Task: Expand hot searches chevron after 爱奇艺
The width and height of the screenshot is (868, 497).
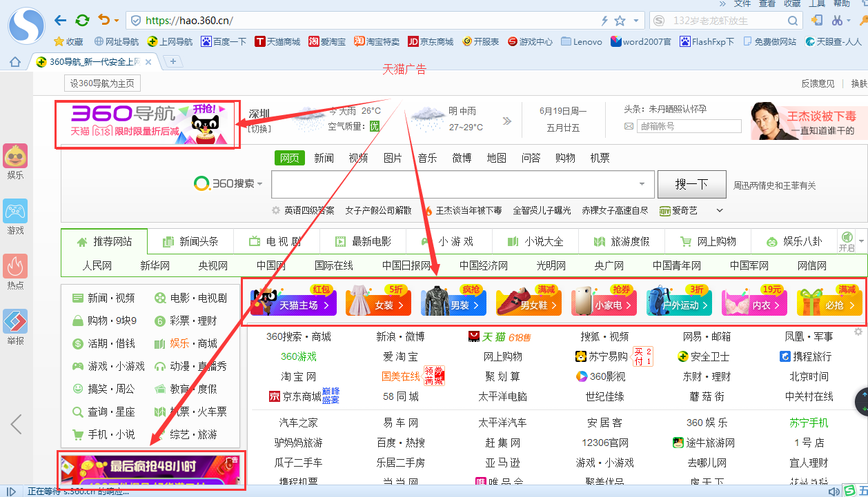Action: tap(720, 210)
